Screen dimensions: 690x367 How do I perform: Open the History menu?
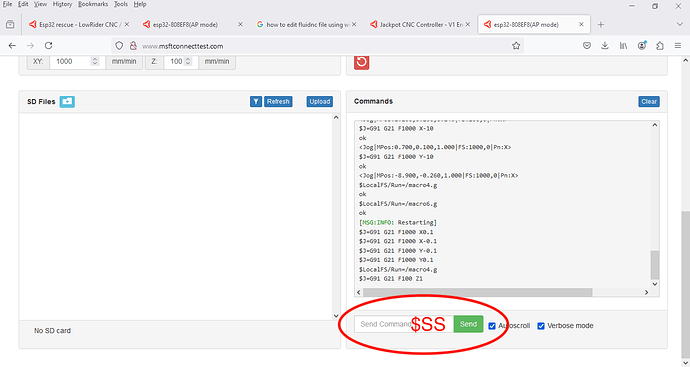coord(62,4)
